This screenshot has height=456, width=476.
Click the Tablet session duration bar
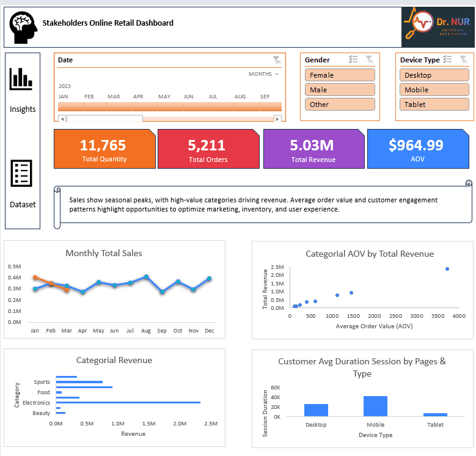click(435, 414)
